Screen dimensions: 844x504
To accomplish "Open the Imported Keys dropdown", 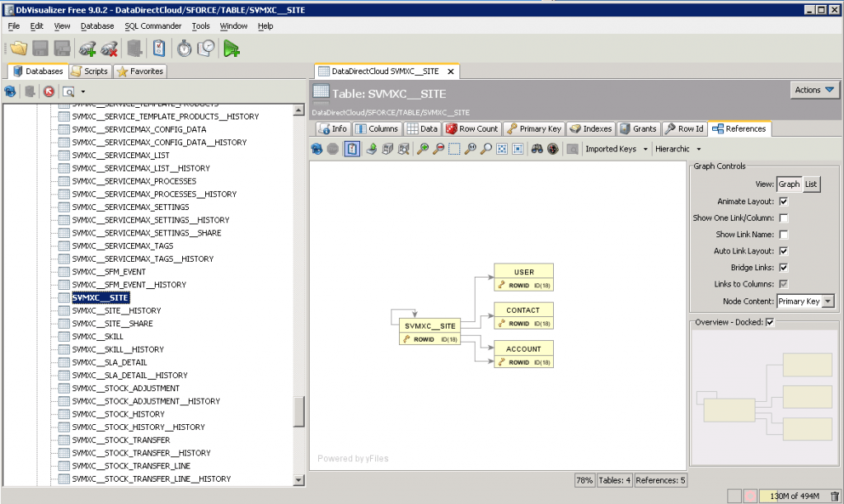I will tap(616, 149).
